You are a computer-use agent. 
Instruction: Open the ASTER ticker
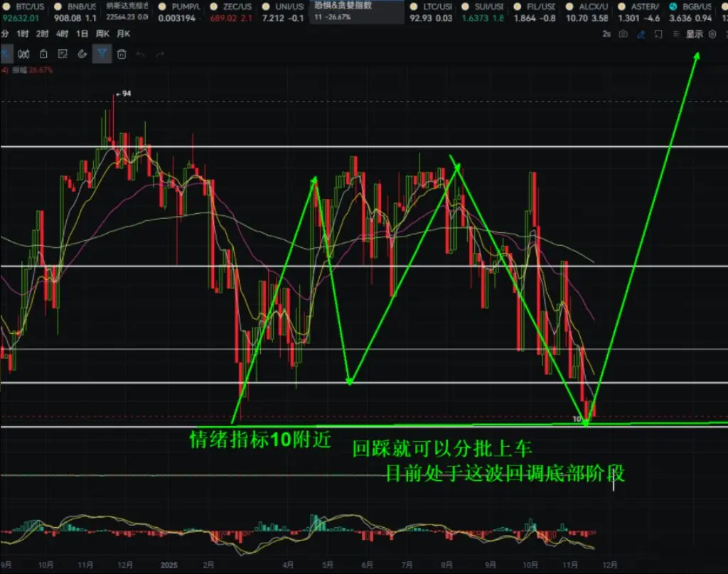click(639, 12)
